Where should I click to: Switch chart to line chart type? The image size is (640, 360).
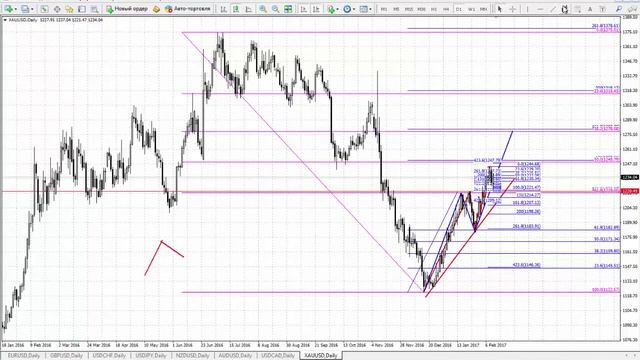[249, 9]
